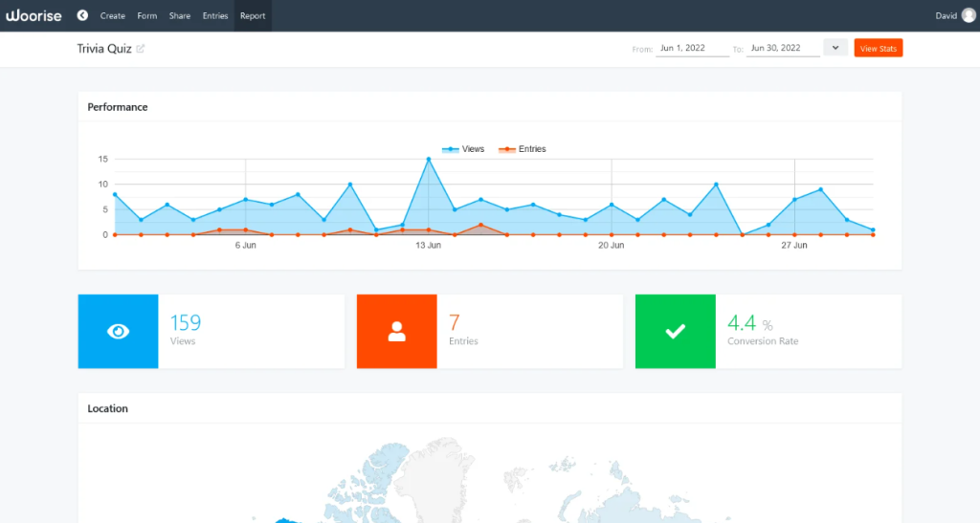Click the 20 Jun axis label
980x523 pixels.
tap(612, 246)
